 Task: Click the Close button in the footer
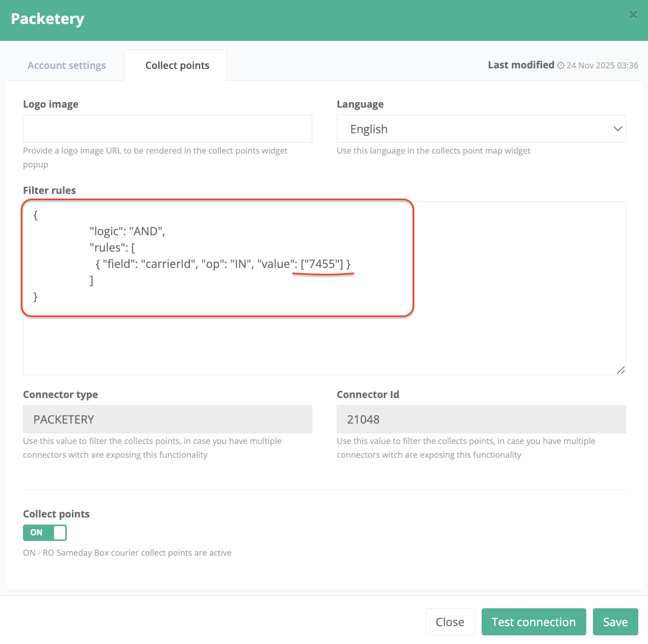pos(450,622)
